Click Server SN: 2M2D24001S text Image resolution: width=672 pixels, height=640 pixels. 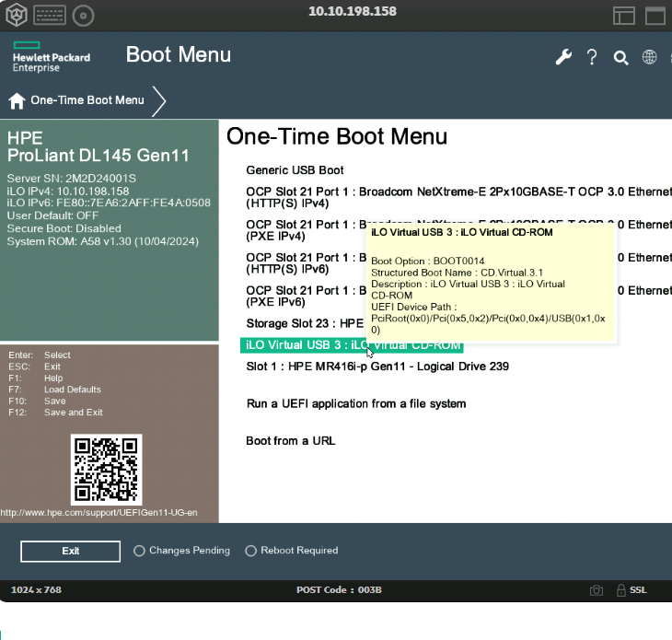pyautogui.click(x=72, y=179)
